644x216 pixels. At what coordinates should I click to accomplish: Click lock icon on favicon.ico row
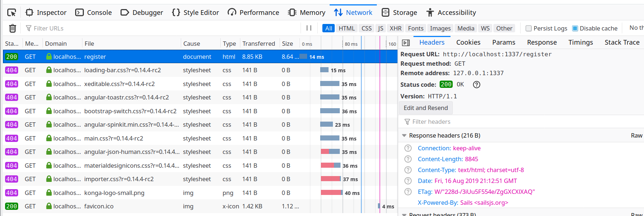pos(49,206)
